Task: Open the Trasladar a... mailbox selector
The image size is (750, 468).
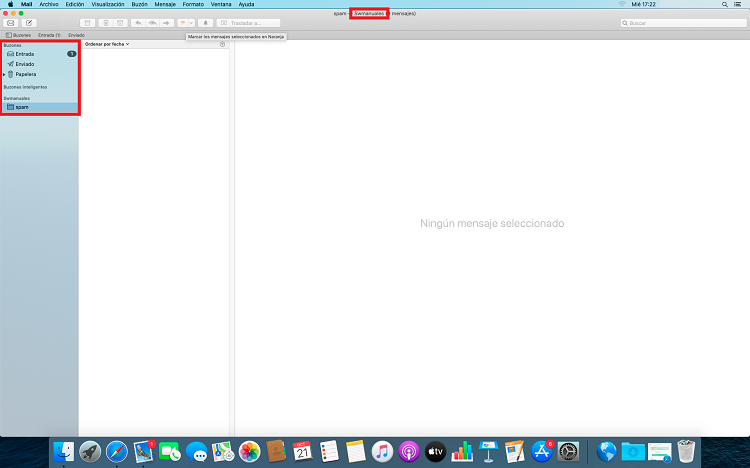Action: tap(248, 23)
